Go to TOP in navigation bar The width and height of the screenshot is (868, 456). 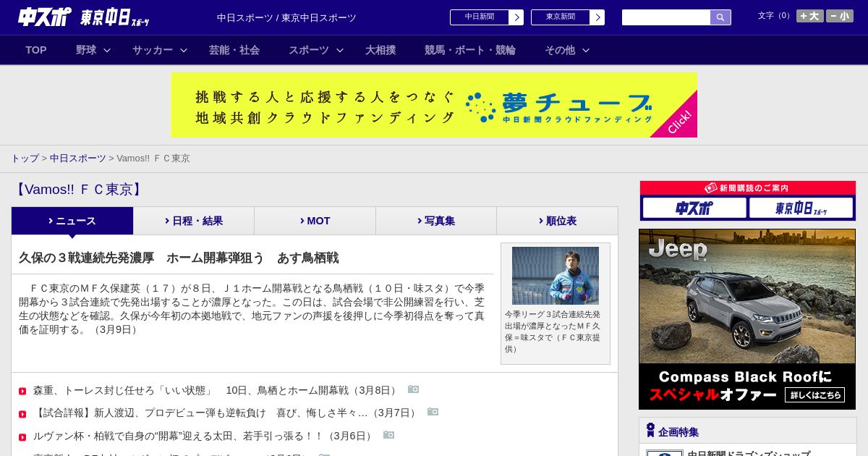pyautogui.click(x=36, y=50)
